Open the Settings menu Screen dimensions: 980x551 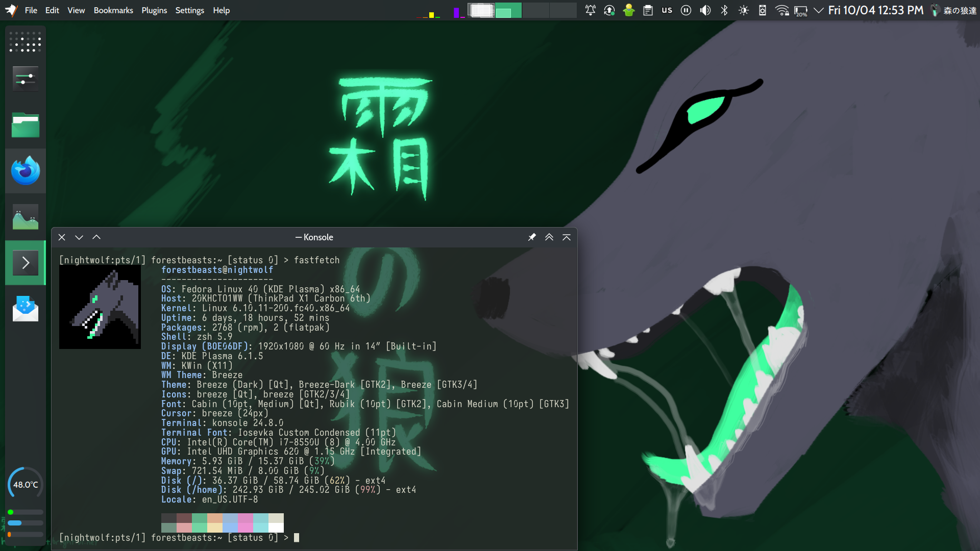click(189, 10)
